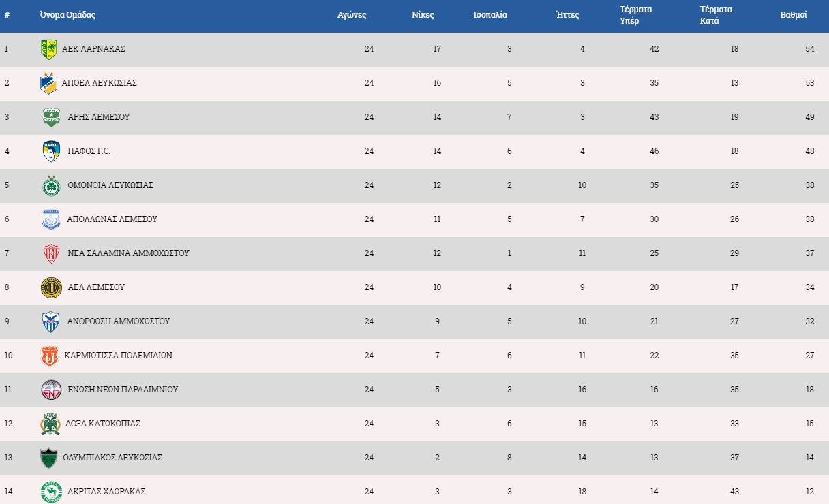
Task: Click the ΑΚΡΙΤΑΣ ΧΛΩΡΑΚΑΣ team name
Action: [x=106, y=492]
